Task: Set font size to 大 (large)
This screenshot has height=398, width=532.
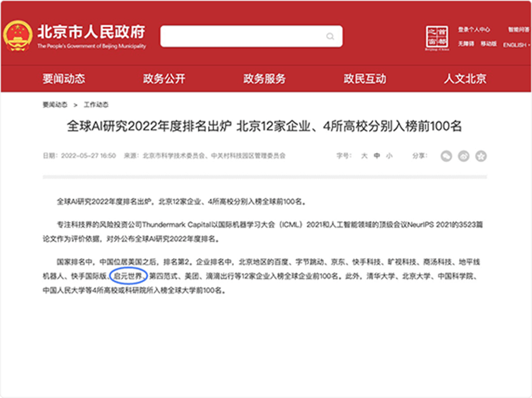Action: click(x=365, y=156)
